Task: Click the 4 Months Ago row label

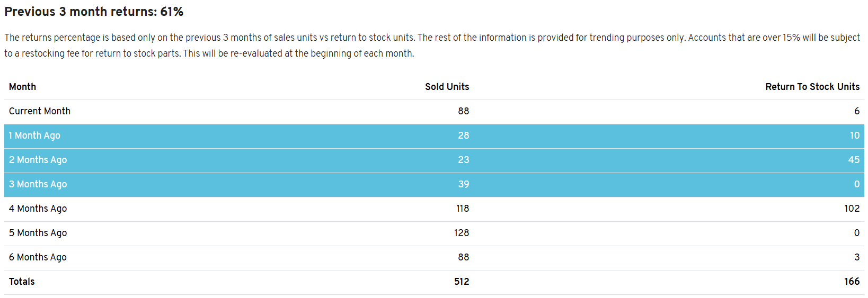Action: pos(38,209)
